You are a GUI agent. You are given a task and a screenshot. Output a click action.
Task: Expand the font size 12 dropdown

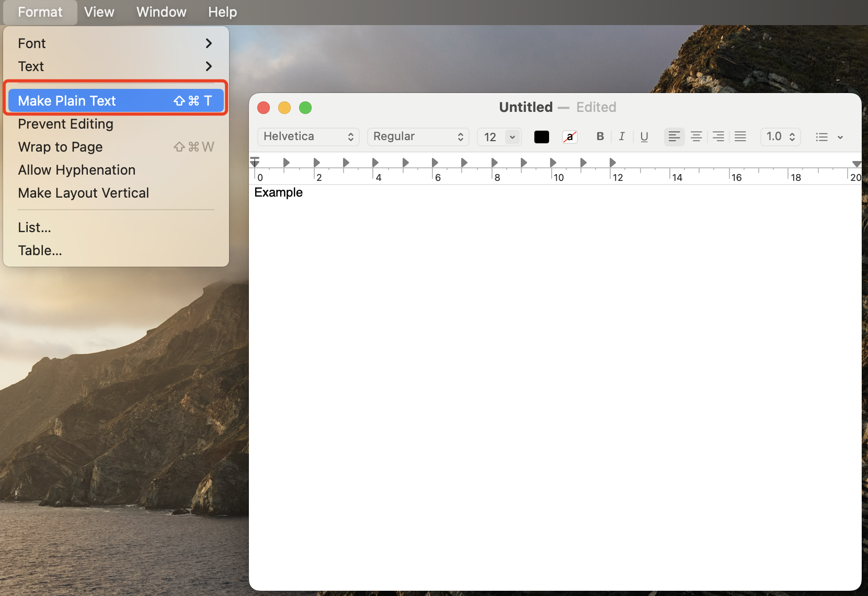(x=512, y=137)
